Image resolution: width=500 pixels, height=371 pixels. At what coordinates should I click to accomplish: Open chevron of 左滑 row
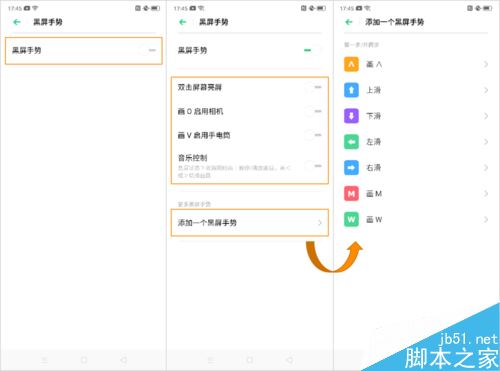point(486,142)
